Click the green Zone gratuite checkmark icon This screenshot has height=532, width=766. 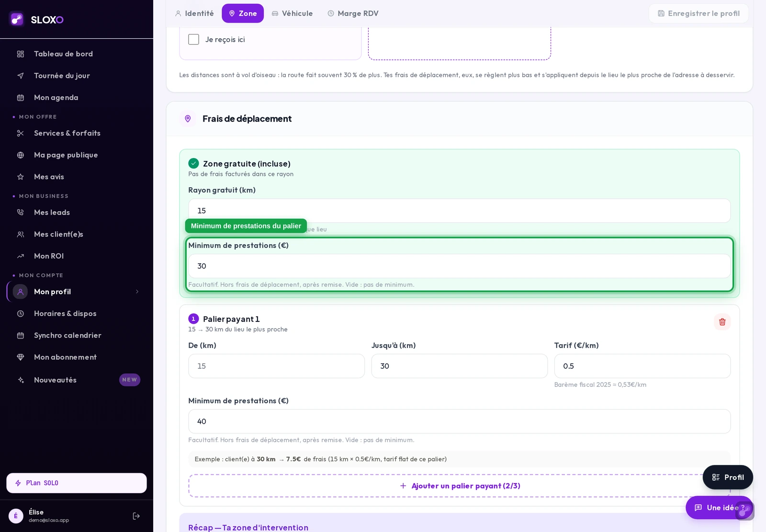[193, 163]
